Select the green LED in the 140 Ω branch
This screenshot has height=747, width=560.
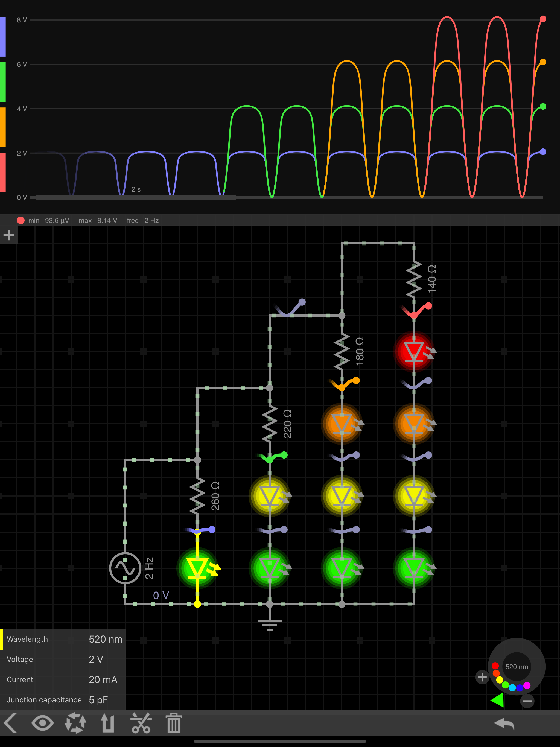(415, 568)
